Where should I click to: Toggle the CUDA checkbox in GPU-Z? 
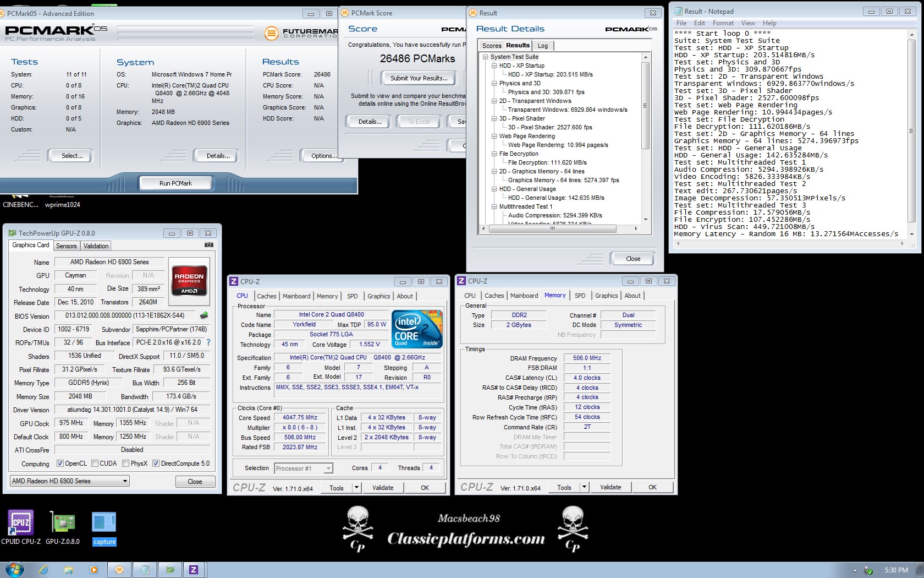pyautogui.click(x=95, y=464)
